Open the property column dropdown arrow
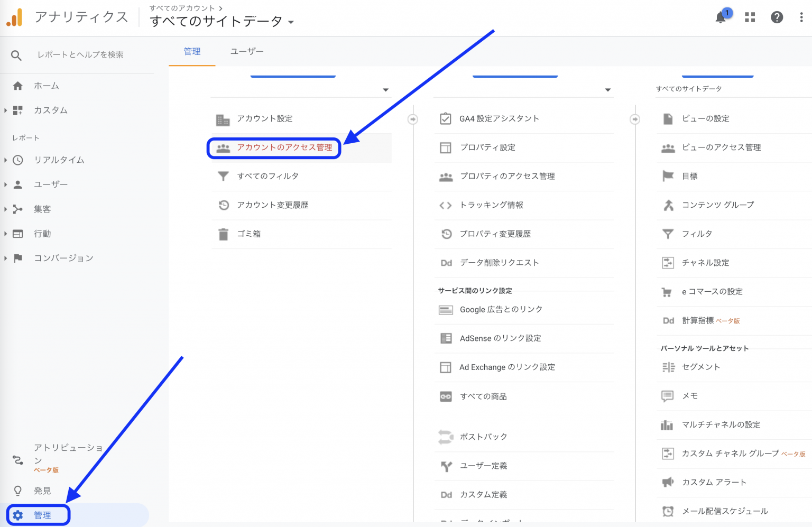 (x=607, y=90)
